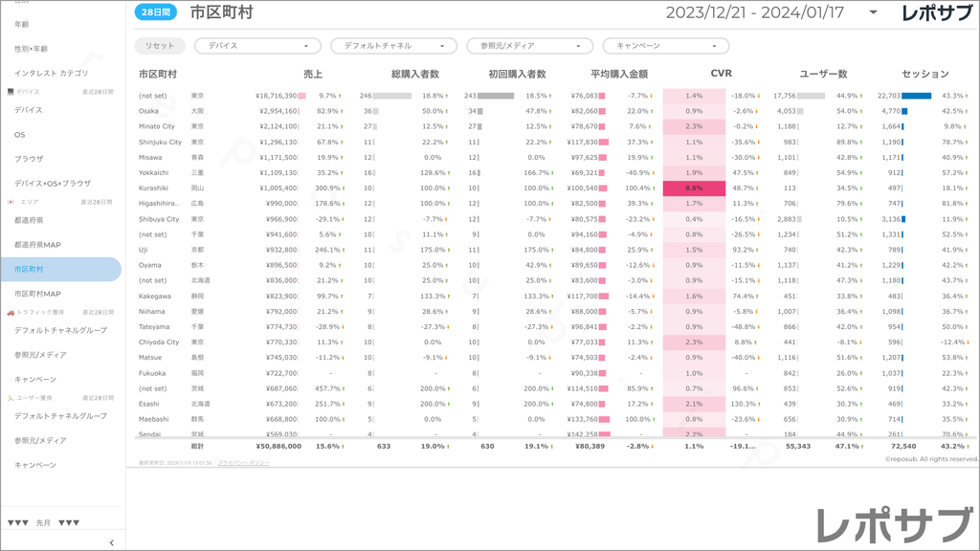Open インタレスト カテゴリ in sidebar
The height and width of the screenshot is (551, 980).
coord(51,73)
